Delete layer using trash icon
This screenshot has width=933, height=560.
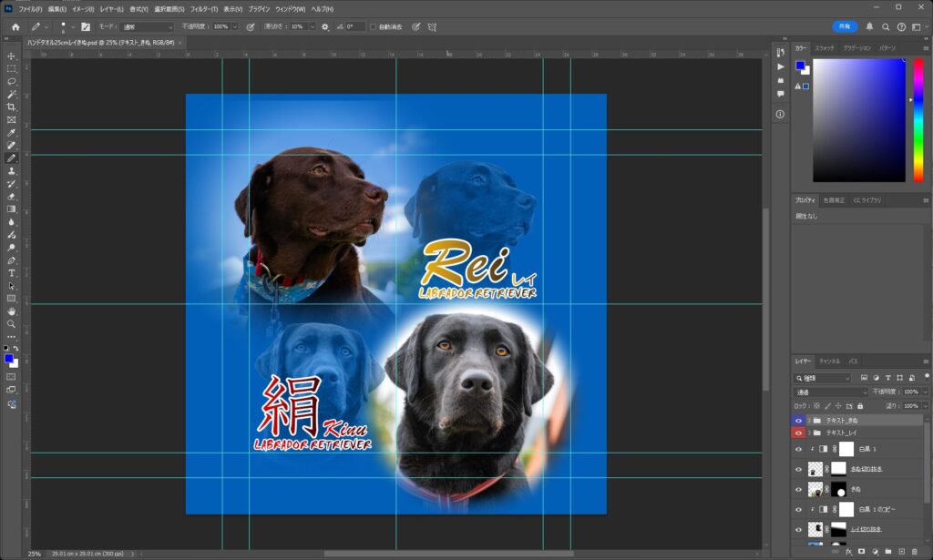point(915,552)
